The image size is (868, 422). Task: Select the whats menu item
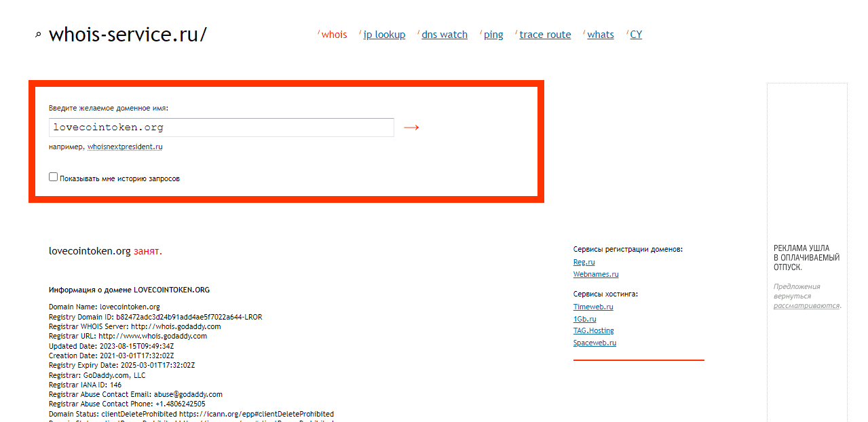coord(600,35)
